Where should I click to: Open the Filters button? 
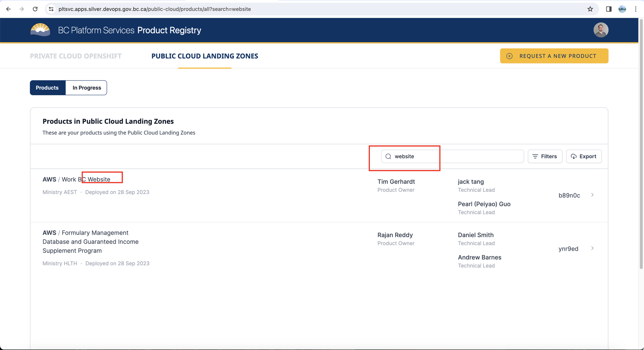pos(545,156)
